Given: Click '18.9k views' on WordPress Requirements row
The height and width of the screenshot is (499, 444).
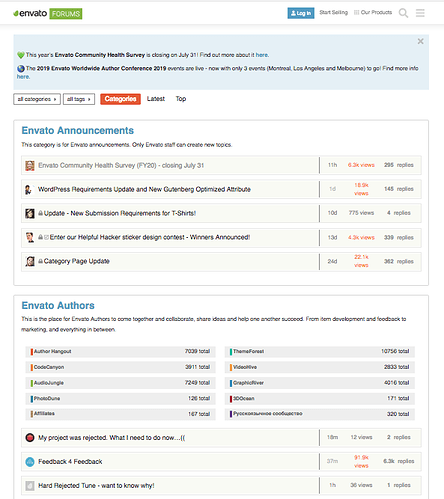Looking at the screenshot, I should tap(361, 189).
